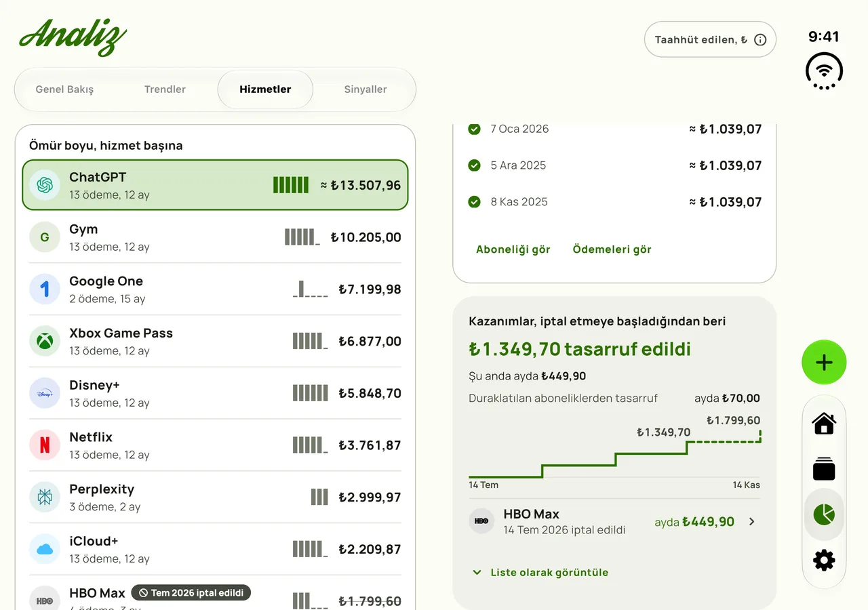The width and height of the screenshot is (868, 610).
Task: Click the checkmark for 8 Kas 2025 payment
Action: point(475,202)
